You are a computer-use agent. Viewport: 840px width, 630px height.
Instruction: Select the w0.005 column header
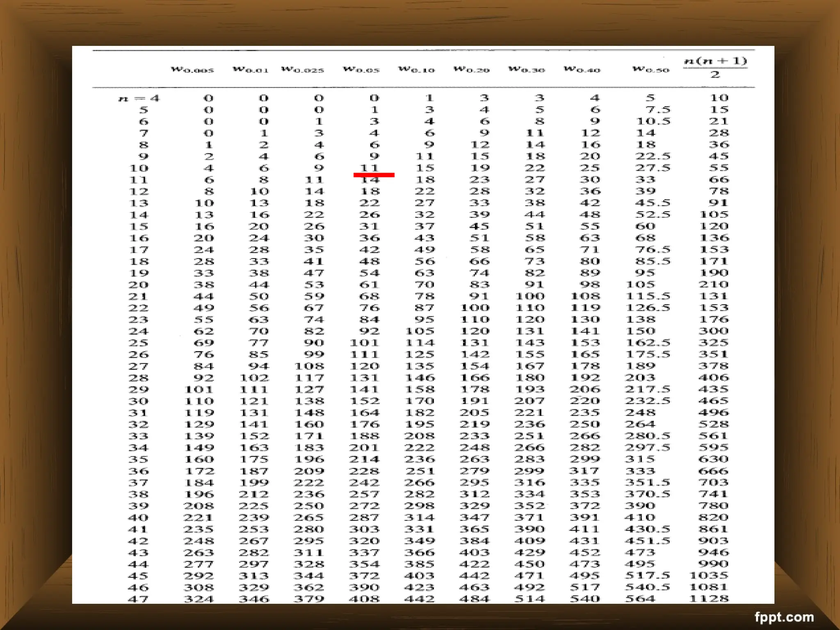tap(192, 70)
